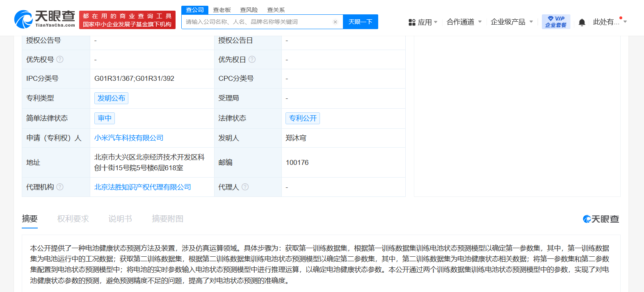Select the 查老板 search tab
Viewport: 644px width, 292px height.
(x=222, y=10)
